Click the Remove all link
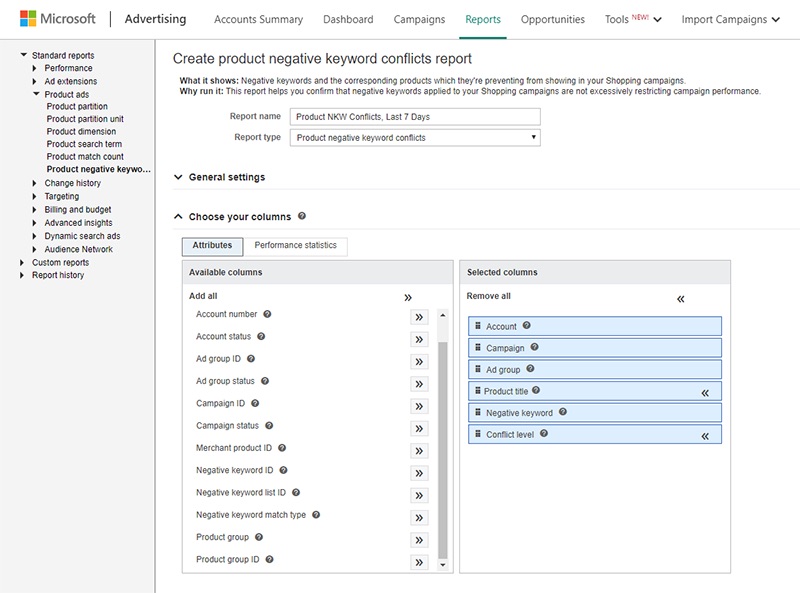 [488, 296]
